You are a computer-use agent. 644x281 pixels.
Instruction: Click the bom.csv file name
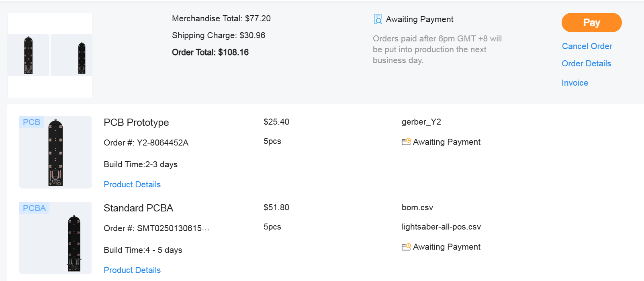tap(417, 207)
